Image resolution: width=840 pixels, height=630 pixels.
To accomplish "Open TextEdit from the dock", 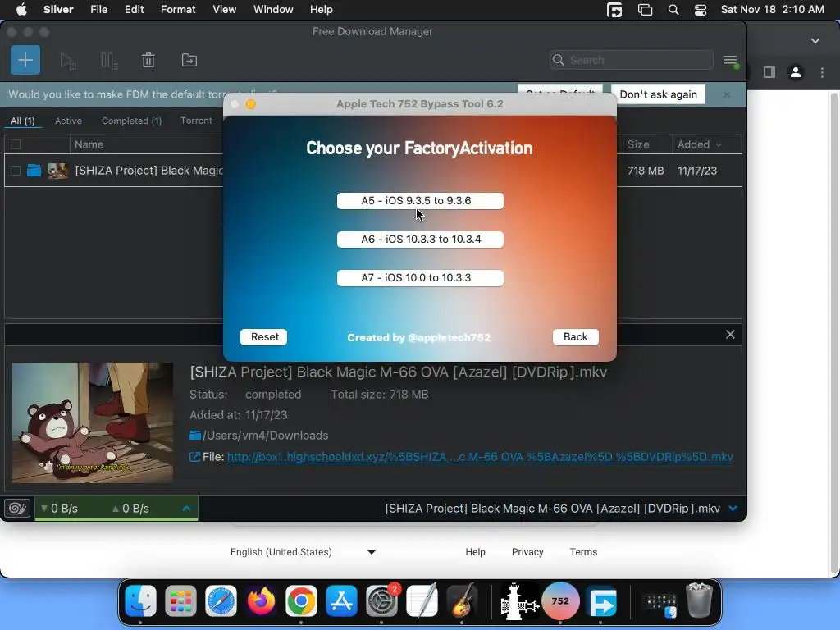I will point(422,601).
